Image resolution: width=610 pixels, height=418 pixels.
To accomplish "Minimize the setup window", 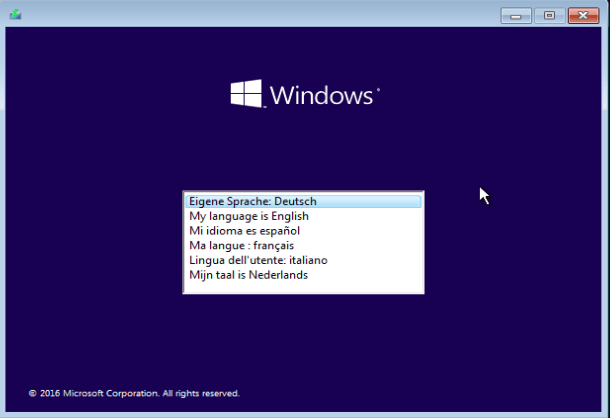I will pos(516,16).
